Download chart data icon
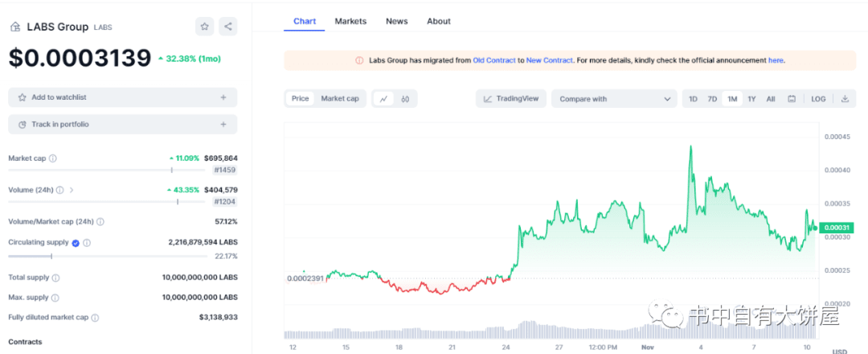The width and height of the screenshot is (868, 354). (845, 99)
